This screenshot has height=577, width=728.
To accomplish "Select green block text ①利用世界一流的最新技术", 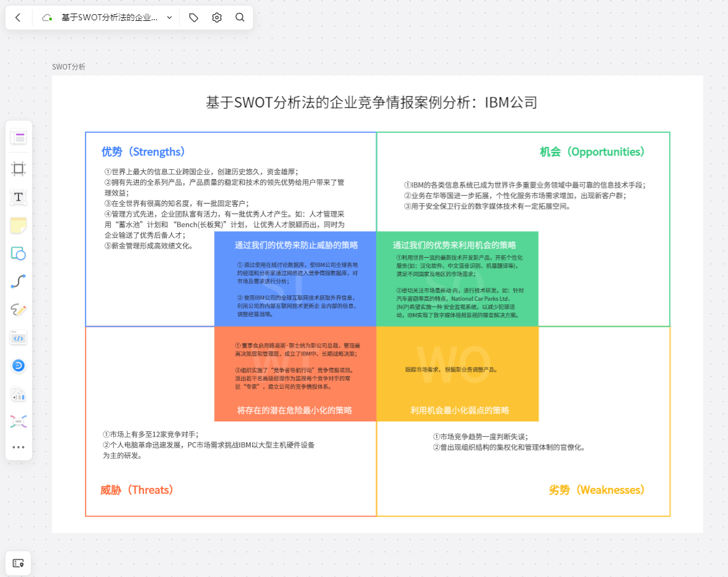I will click(x=459, y=266).
